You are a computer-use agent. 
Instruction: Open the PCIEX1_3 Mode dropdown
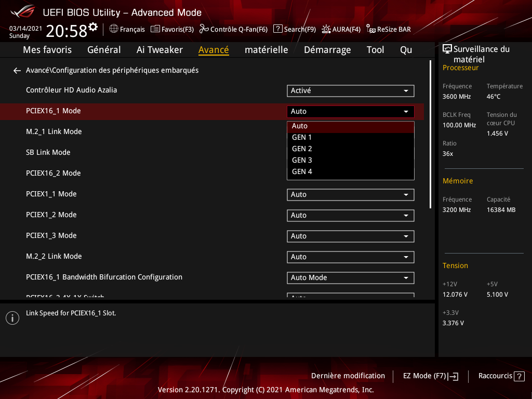pos(351,236)
